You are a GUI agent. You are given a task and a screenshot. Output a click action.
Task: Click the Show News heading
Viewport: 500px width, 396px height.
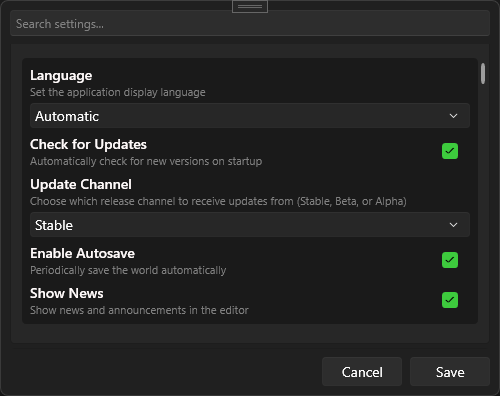[67, 293]
